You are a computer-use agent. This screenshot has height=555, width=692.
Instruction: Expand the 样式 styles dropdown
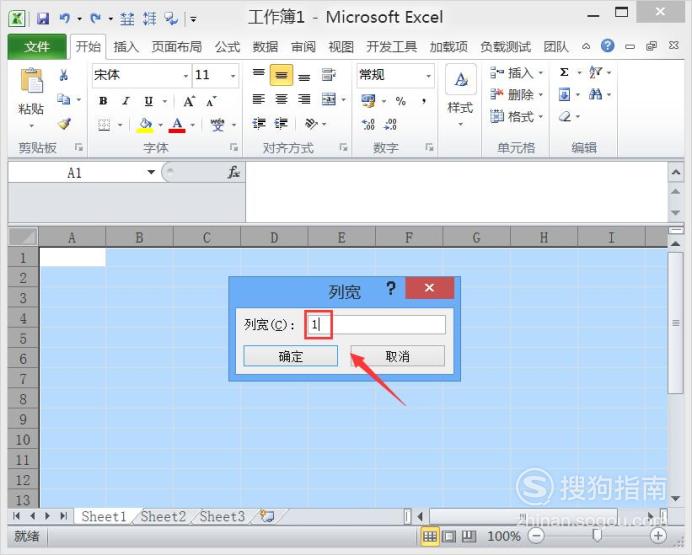[460, 124]
